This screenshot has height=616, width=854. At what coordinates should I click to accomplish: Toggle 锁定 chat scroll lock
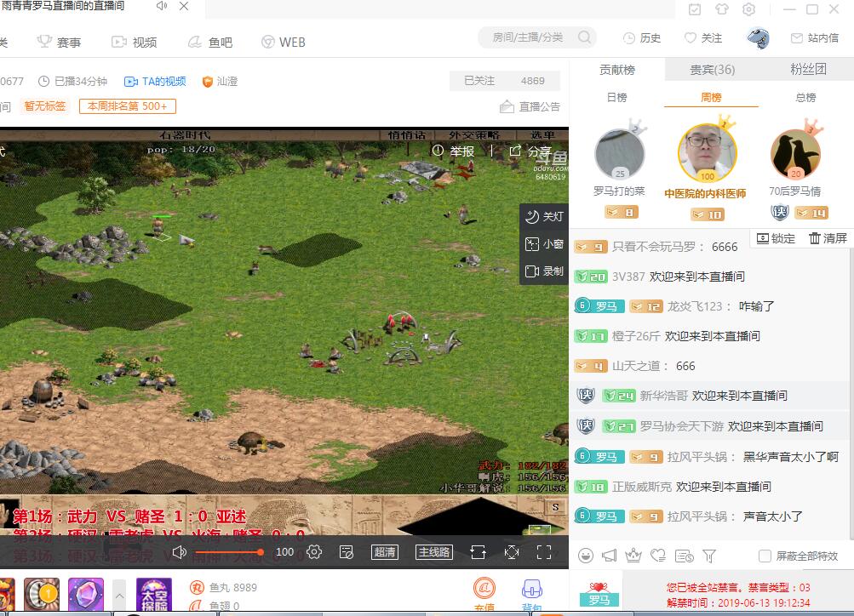point(776,238)
